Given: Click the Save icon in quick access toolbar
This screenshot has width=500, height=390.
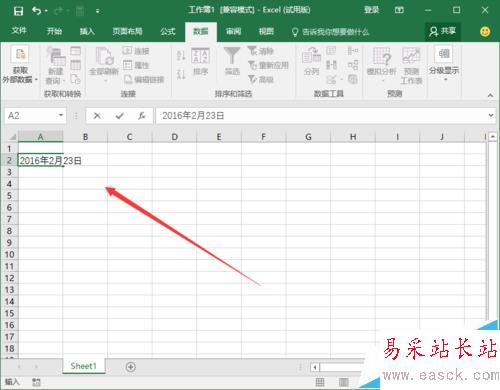Looking at the screenshot, I should click(18, 11).
